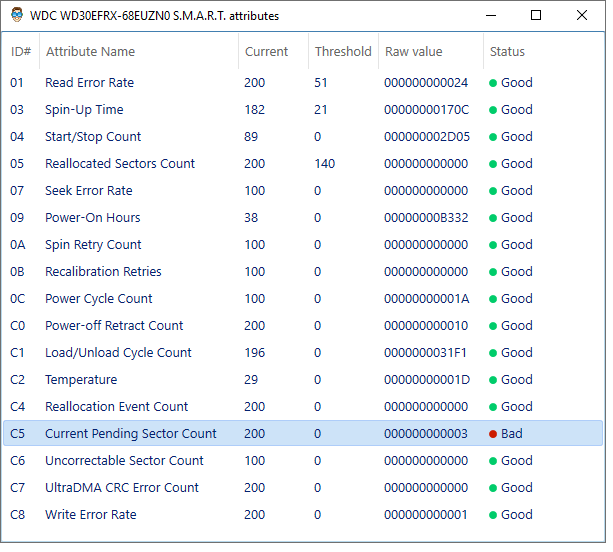Select the Seek Error Rate attribute
The width and height of the screenshot is (613, 552).
pos(303,190)
